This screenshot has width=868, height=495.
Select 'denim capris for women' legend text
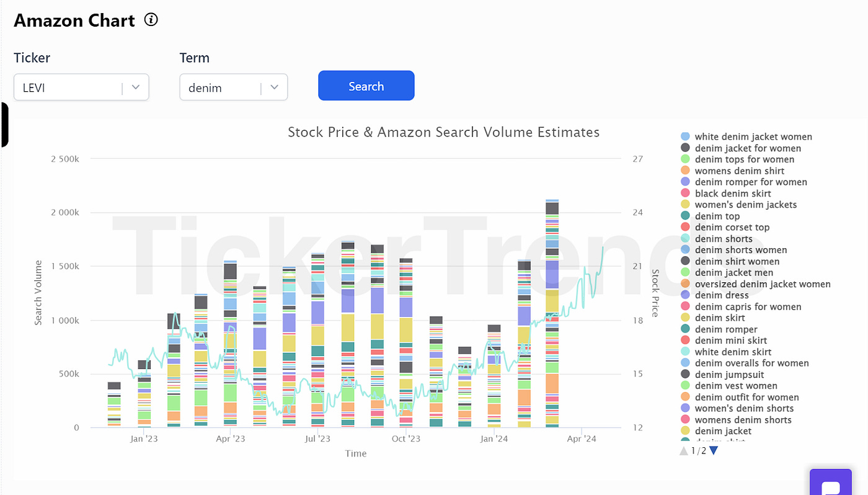pyautogui.click(x=748, y=306)
